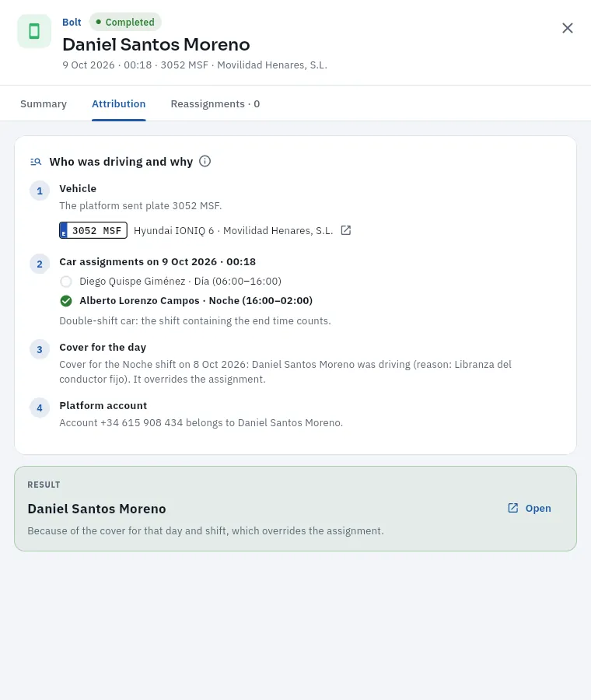Click 'The platform sent plate 3052 MSF.' text
Viewport: 591px width, 700px height.
pyautogui.click(x=141, y=206)
